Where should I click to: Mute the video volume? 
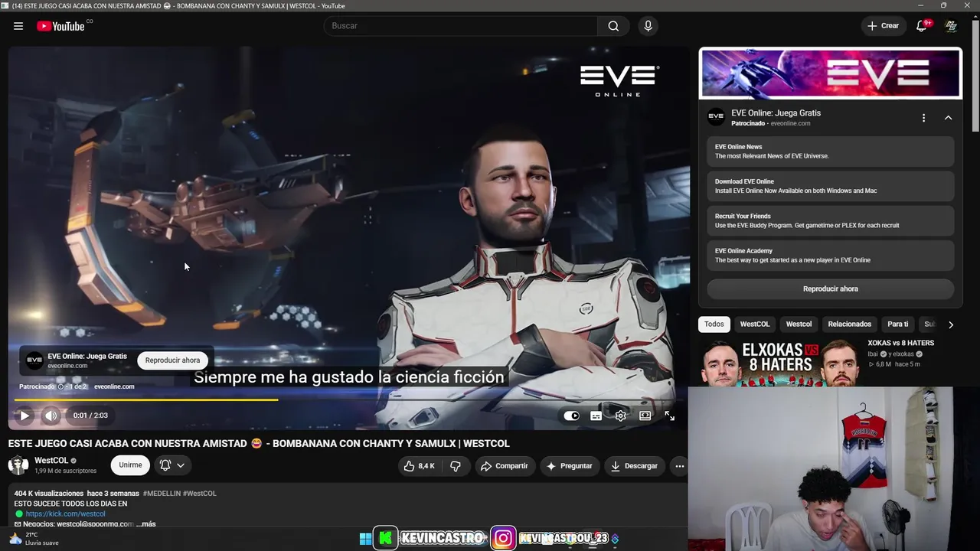tap(51, 416)
